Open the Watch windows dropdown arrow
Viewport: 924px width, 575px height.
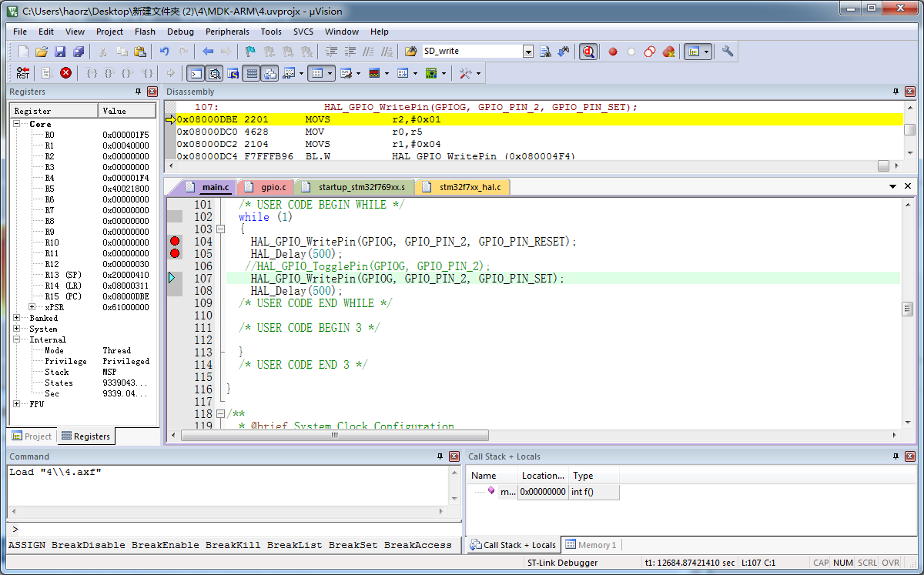click(302, 73)
